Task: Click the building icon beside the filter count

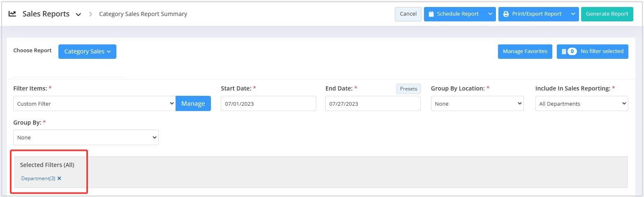Action: (564, 52)
